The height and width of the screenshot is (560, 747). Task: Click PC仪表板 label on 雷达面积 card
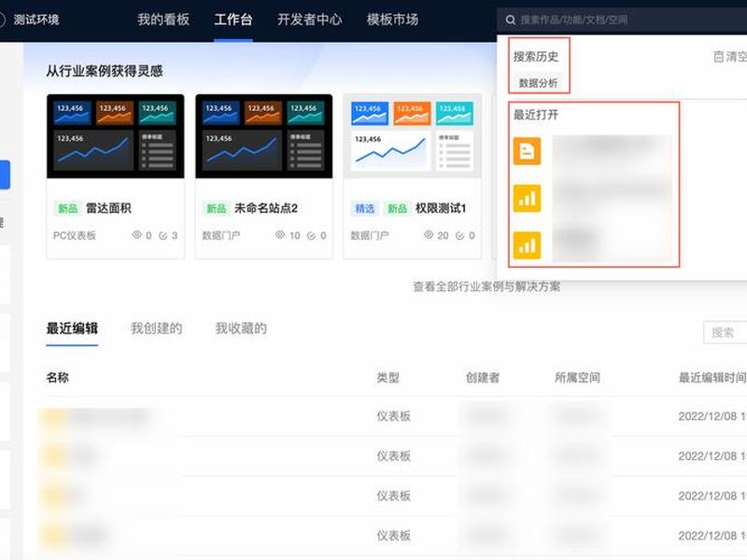[75, 235]
